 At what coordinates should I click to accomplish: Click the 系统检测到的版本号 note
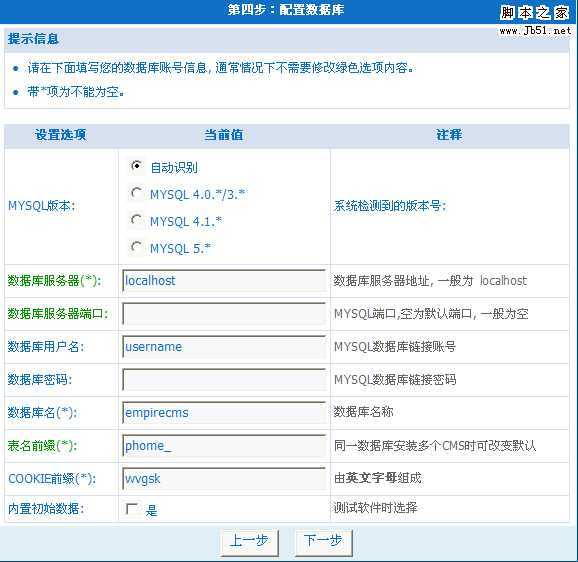(x=390, y=206)
